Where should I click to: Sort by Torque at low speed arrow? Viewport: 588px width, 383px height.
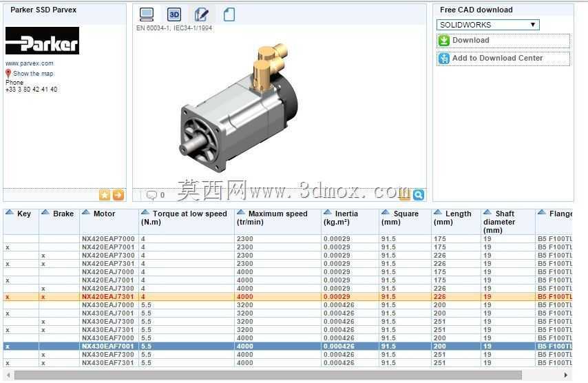point(145,212)
